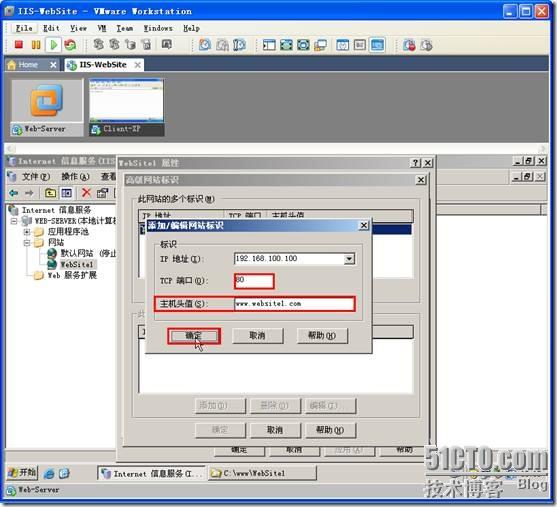Select the Client-XP VM thumbnail
The width and height of the screenshot is (557, 507).
tap(126, 108)
